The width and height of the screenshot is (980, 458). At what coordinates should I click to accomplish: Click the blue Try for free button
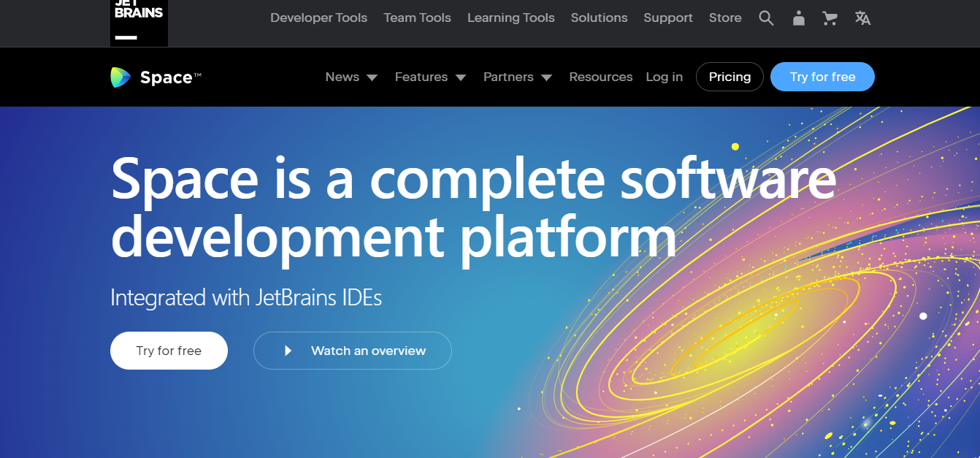822,77
